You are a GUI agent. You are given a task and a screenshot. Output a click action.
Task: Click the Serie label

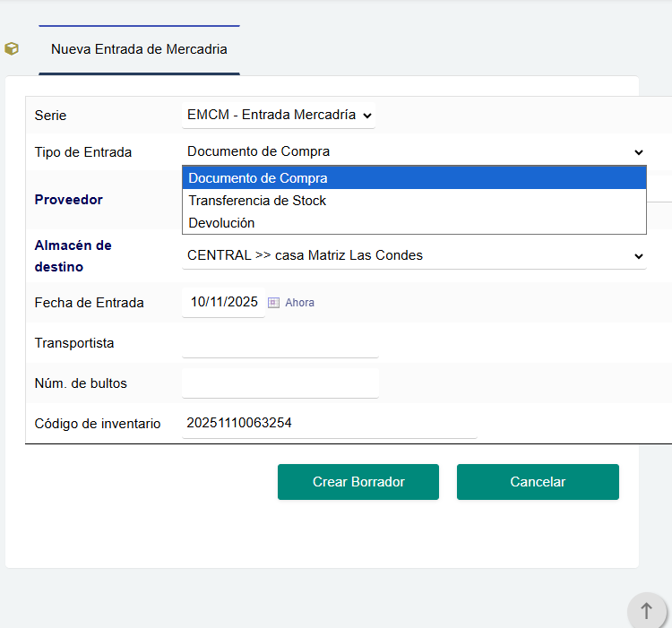[x=50, y=116]
